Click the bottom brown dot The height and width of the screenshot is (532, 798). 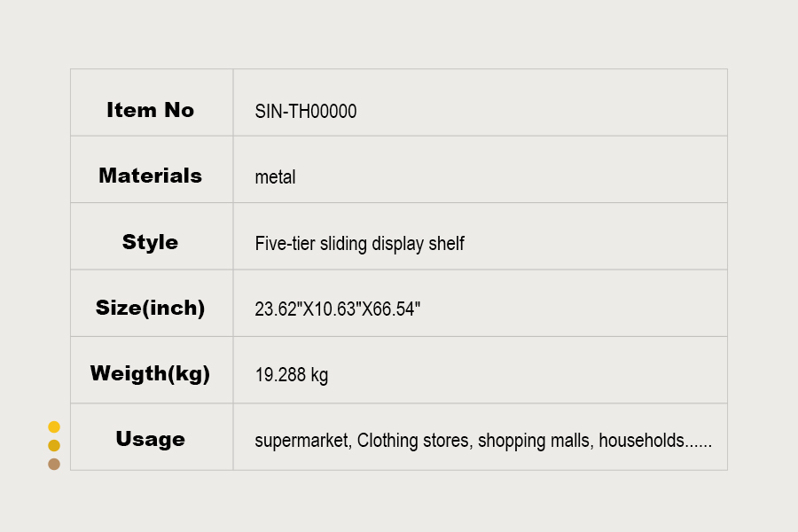point(54,464)
